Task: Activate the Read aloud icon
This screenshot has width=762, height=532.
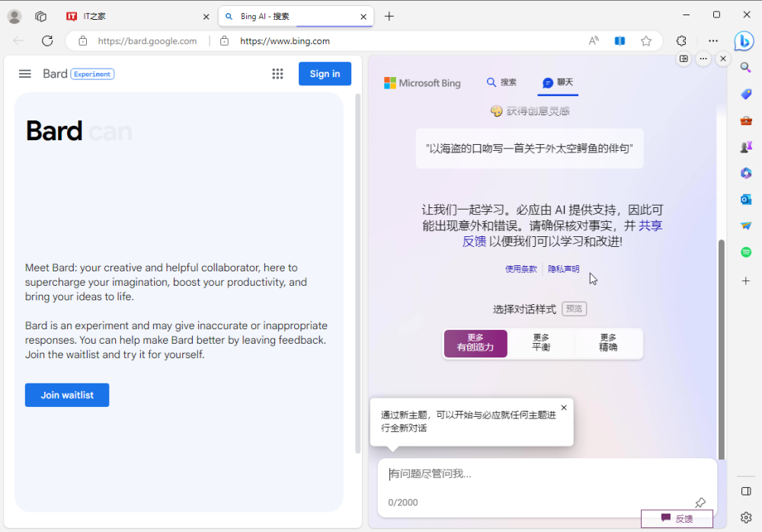Action: (x=594, y=41)
